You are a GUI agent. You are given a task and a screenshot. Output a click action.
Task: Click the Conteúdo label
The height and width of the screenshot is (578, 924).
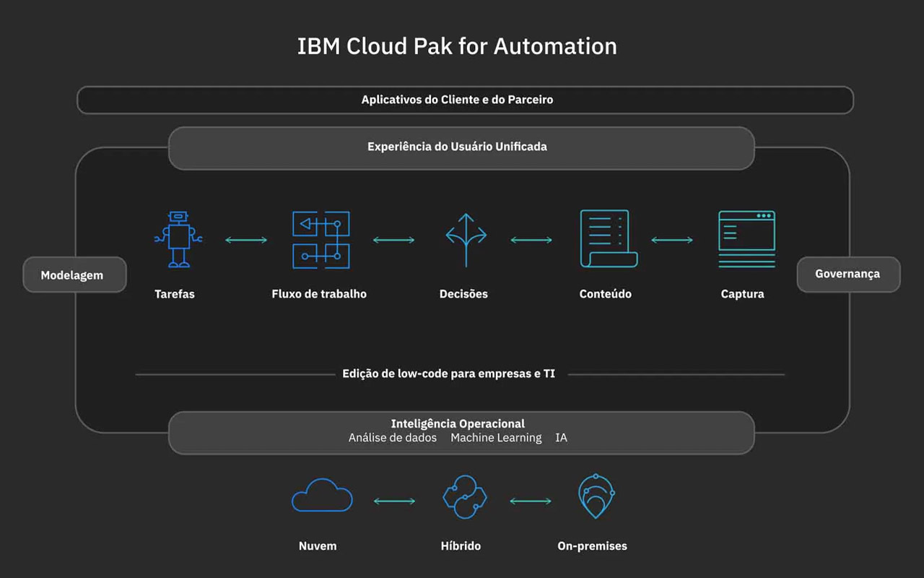click(606, 294)
